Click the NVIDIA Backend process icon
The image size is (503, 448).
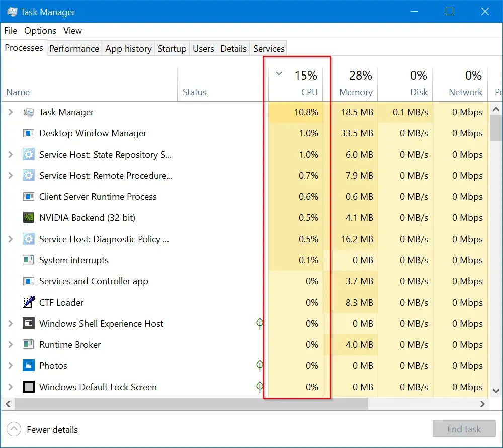pos(29,218)
